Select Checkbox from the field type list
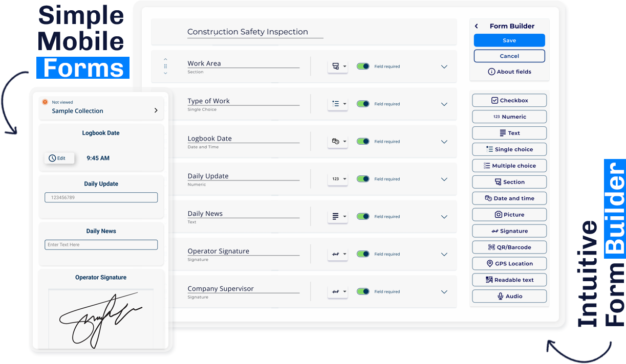Screen dimensions: 626x364 click(509, 100)
